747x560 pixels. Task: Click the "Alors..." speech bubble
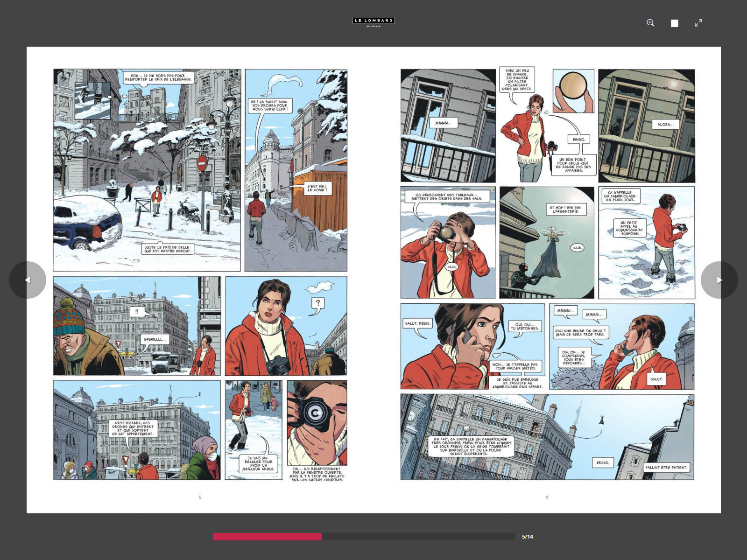coord(665,125)
